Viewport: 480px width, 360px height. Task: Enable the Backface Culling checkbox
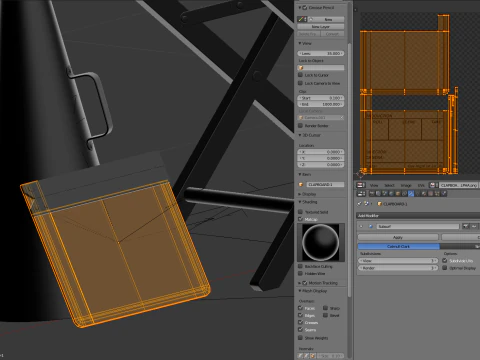pos(300,266)
